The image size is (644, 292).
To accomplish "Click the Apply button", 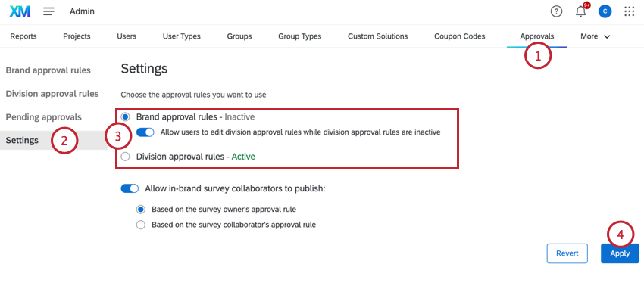I will pyautogui.click(x=620, y=253).
